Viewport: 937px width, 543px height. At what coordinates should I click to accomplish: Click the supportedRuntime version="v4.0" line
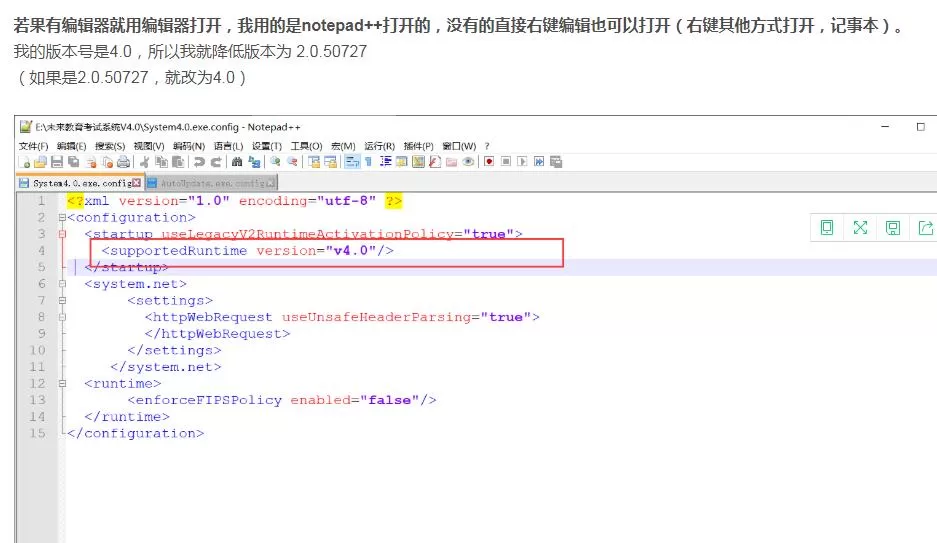point(247,251)
